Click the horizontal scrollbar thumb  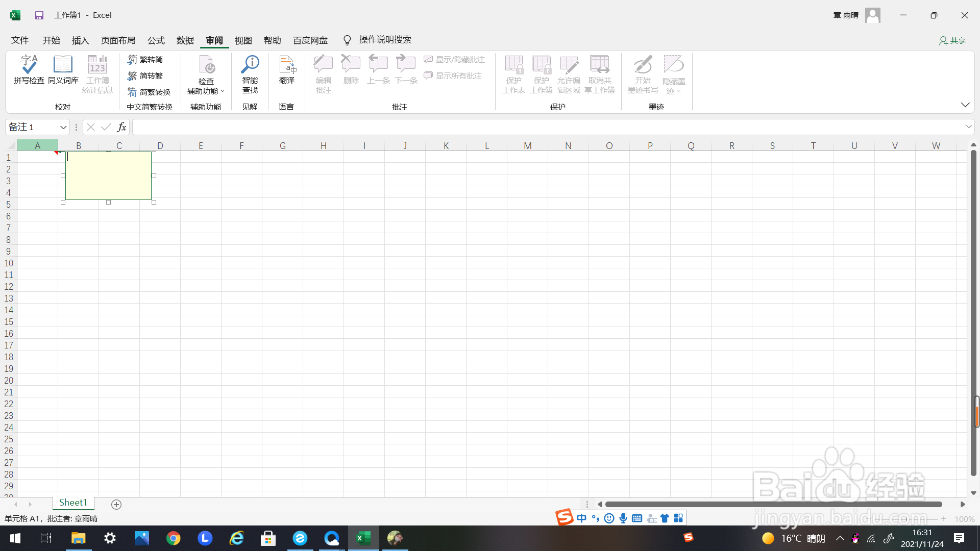click(x=773, y=505)
